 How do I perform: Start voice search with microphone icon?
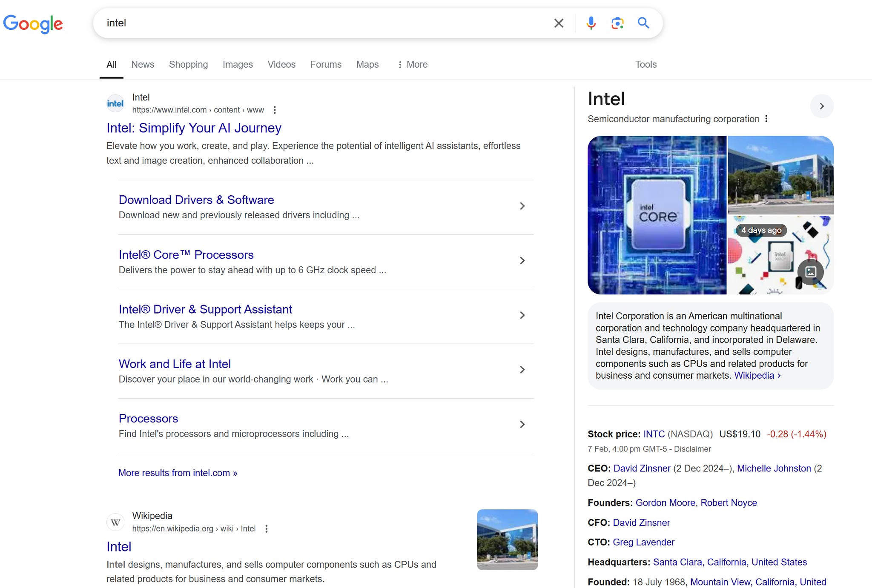[x=591, y=23]
